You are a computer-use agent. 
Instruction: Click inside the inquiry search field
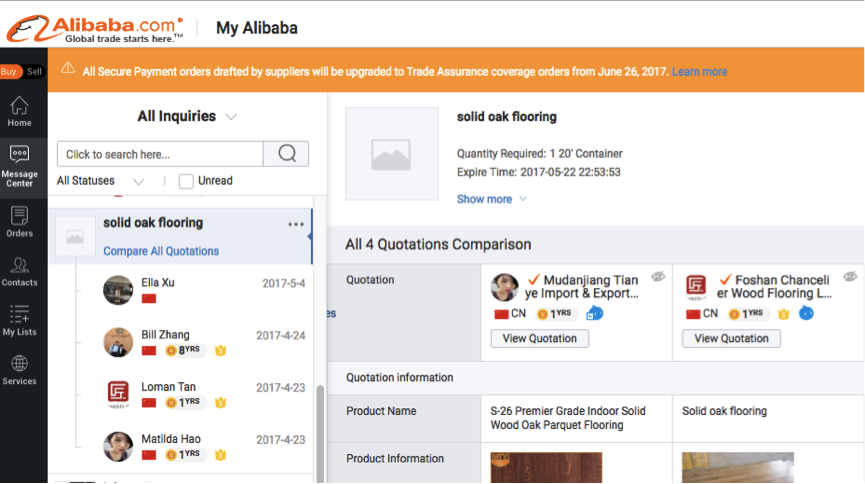[x=160, y=154]
